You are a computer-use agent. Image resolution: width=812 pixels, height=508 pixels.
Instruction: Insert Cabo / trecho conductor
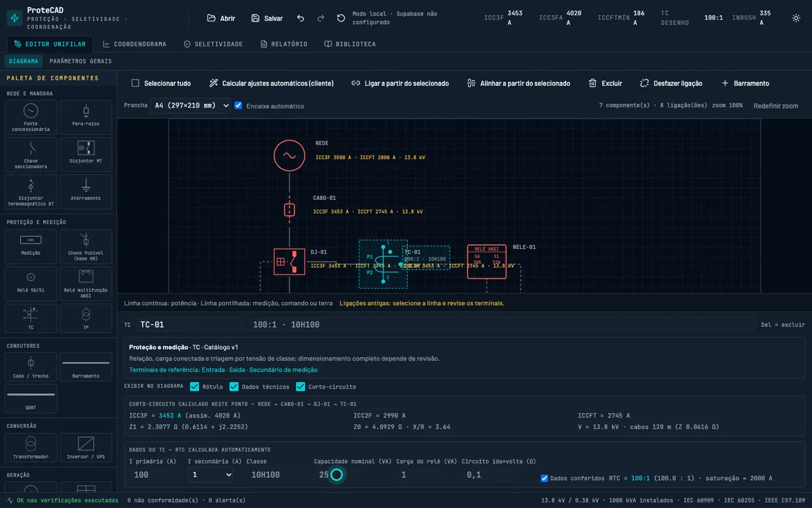coord(31,367)
